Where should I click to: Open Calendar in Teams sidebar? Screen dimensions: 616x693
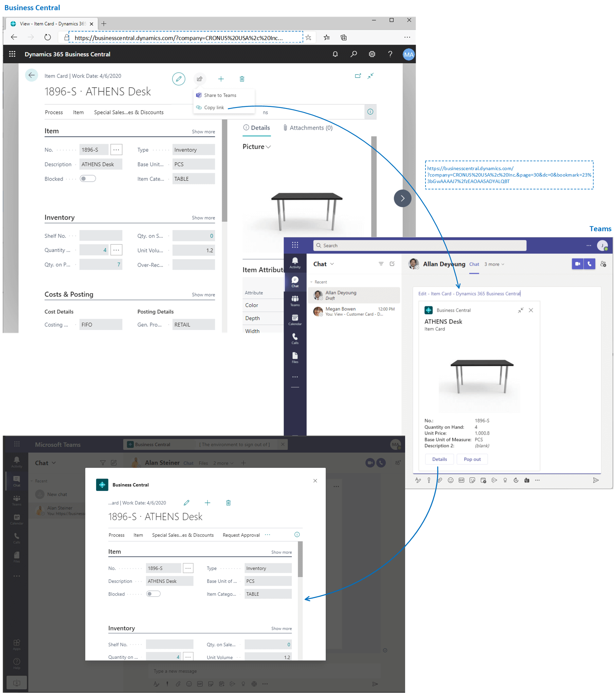[295, 320]
